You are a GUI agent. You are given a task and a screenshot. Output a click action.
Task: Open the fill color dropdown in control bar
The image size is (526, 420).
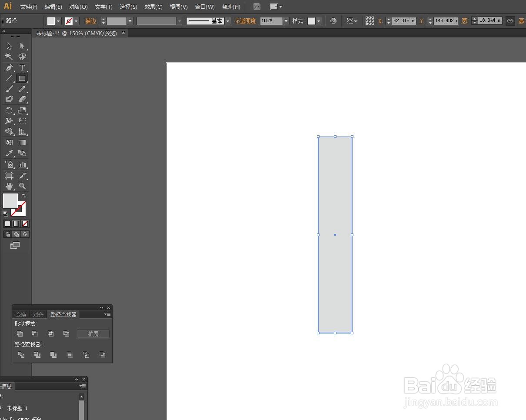(x=58, y=21)
